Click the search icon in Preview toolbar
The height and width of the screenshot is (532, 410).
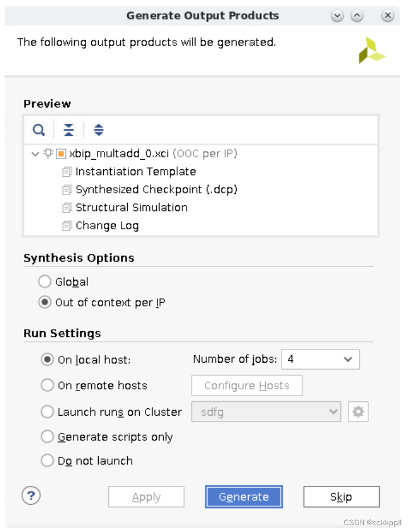38,131
